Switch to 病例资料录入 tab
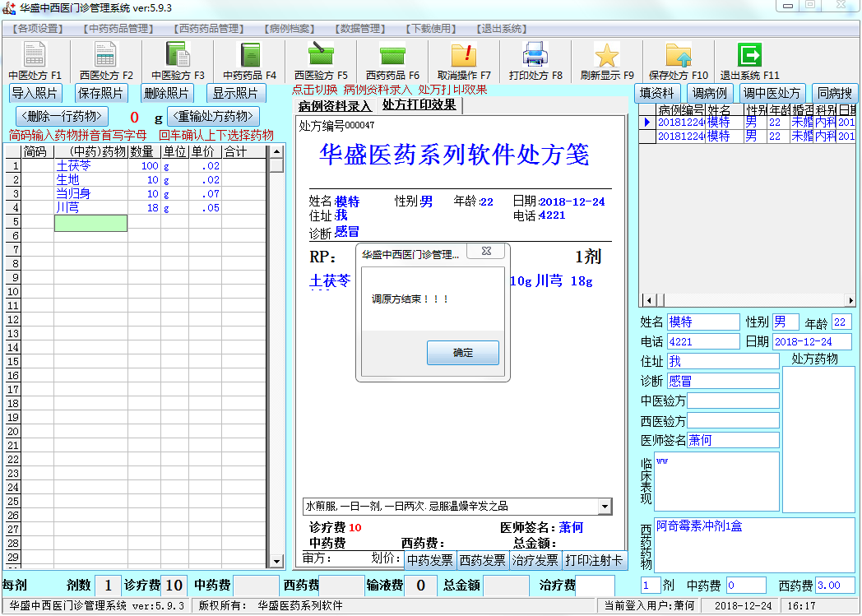This screenshot has width=862, height=616. (335, 105)
